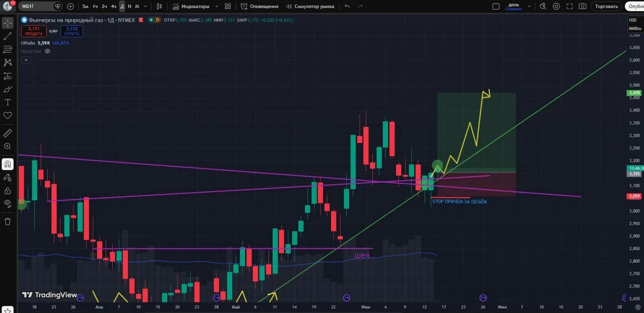
Task: Click the КУПИТЬ 3,172 buy button
Action: [72, 31]
